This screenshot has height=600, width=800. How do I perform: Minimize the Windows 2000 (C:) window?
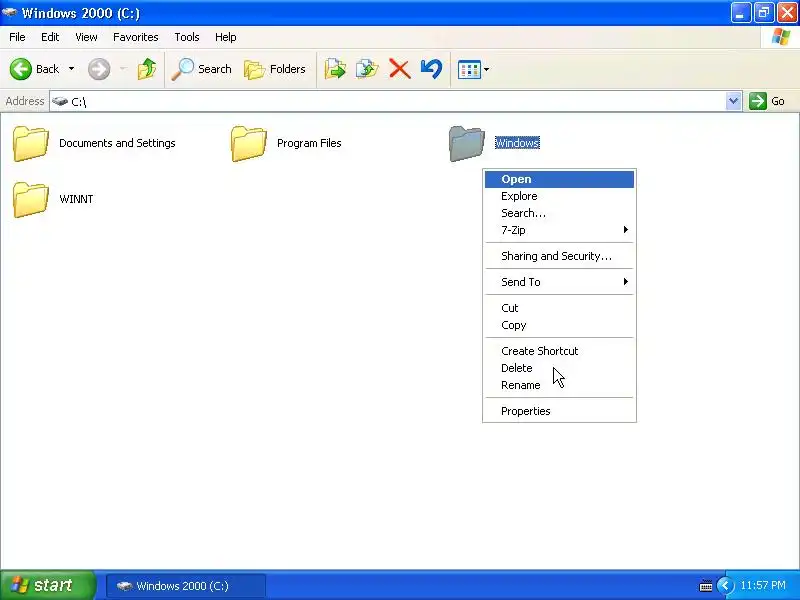click(x=740, y=13)
